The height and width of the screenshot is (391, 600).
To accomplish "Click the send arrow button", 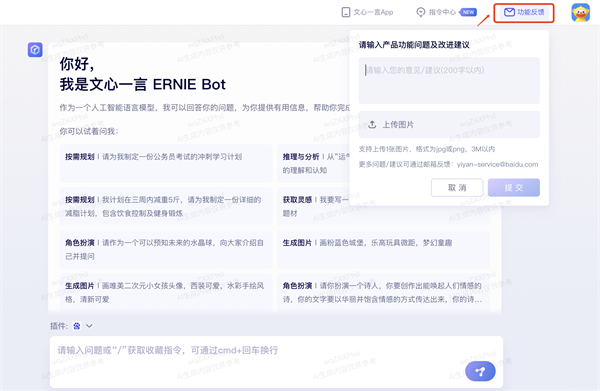I will click(x=480, y=371).
